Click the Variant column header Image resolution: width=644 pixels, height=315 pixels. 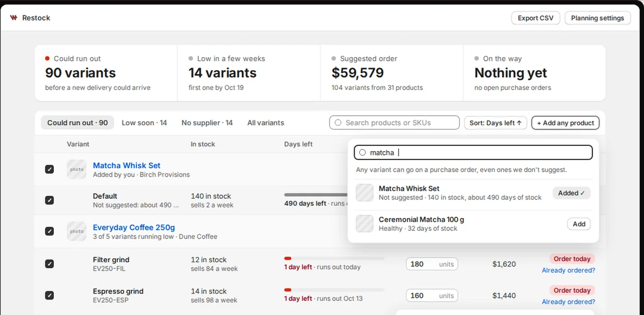click(x=78, y=144)
